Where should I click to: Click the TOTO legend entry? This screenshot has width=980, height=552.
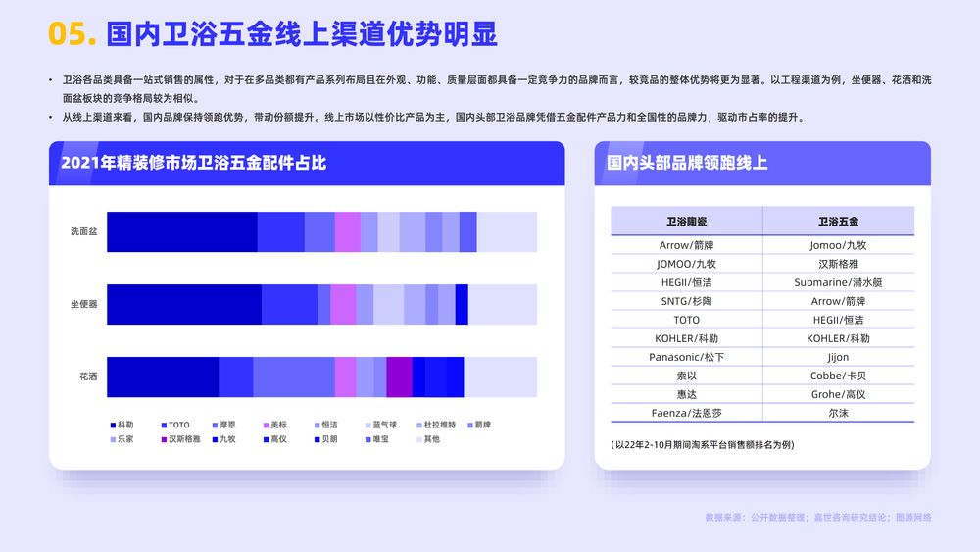tap(175, 425)
